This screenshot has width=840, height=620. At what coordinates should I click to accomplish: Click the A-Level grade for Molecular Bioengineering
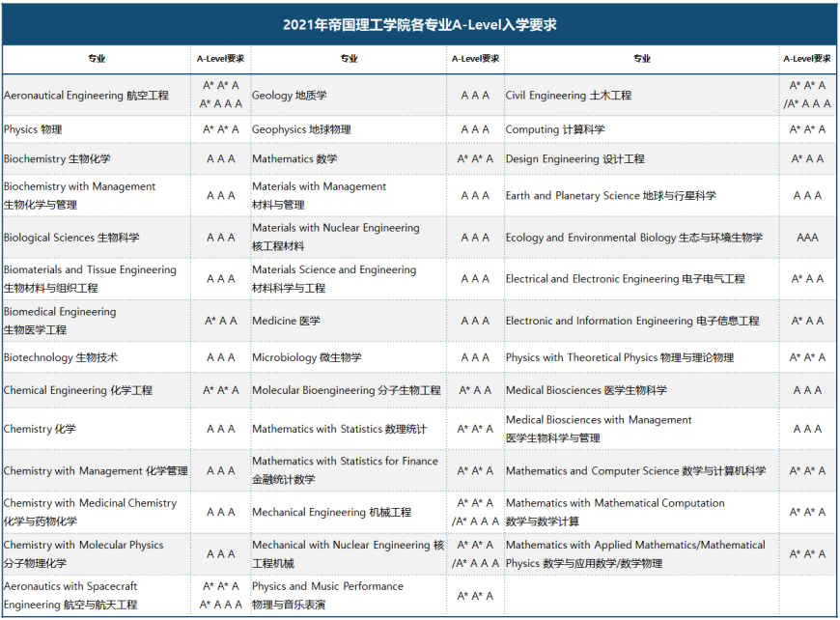[x=475, y=391]
